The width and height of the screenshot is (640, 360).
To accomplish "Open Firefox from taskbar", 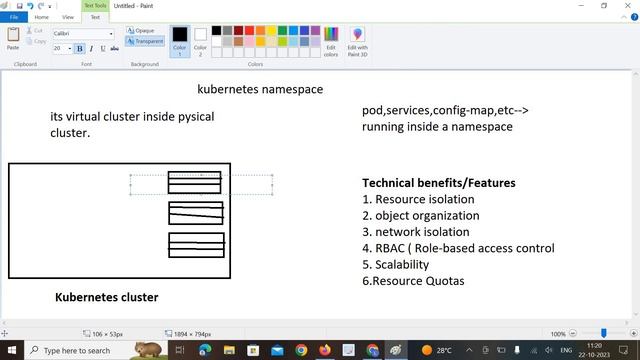I will pos(325,350).
